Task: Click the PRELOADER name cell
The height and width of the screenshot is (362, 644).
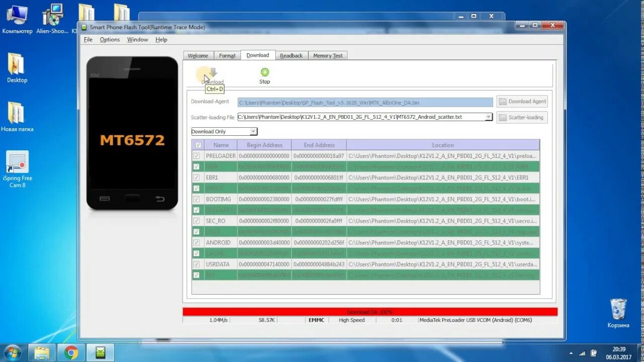Action: click(x=221, y=156)
